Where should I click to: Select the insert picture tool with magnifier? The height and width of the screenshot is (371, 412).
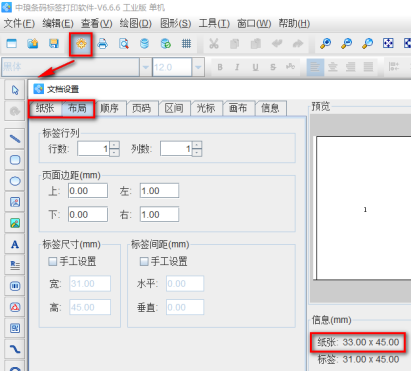pos(15,202)
